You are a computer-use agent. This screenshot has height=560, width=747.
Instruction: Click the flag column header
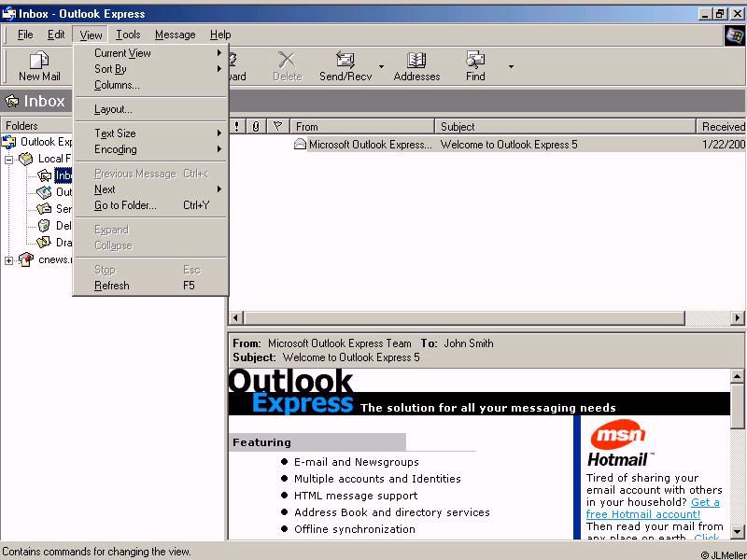point(276,126)
